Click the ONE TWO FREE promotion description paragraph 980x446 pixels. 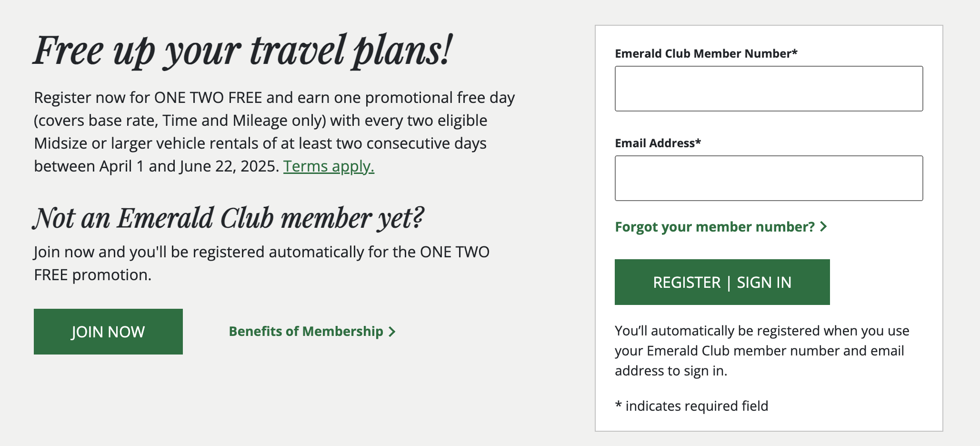pyautogui.click(x=274, y=132)
